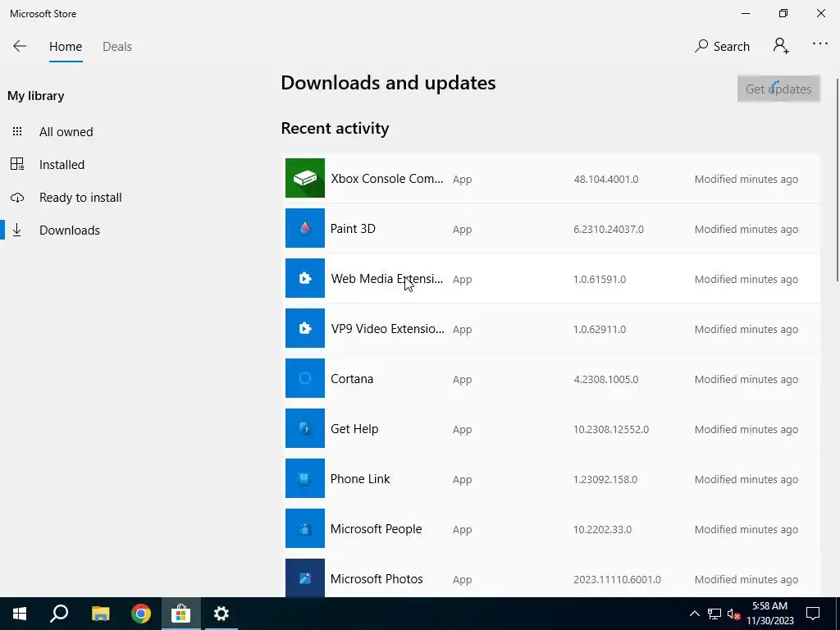Screen dimensions: 840x630
Task: Click version 10.2308.12552.0
Action: tap(611, 430)
